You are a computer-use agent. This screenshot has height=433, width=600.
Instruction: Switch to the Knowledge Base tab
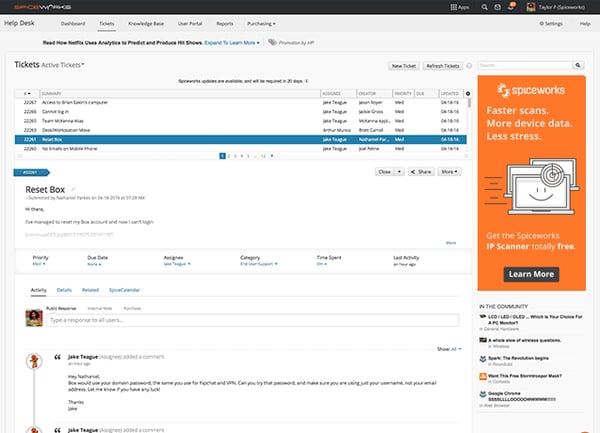click(147, 22)
